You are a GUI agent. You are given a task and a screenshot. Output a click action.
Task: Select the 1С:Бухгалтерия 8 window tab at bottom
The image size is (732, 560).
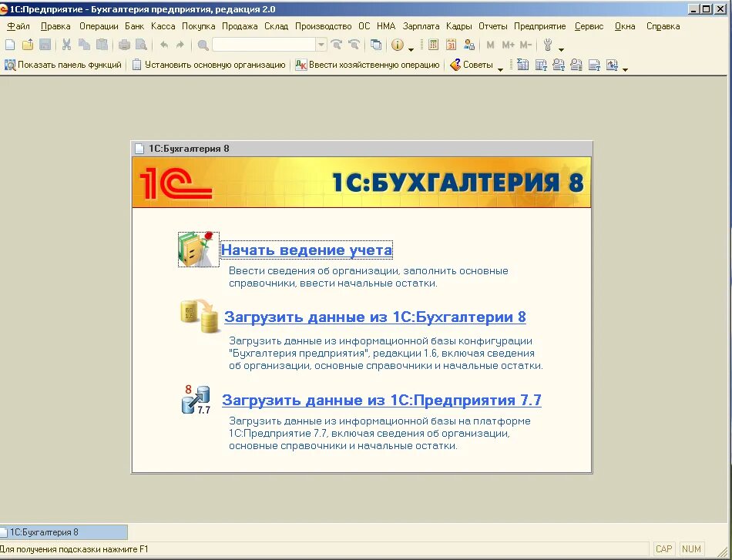tap(63, 532)
